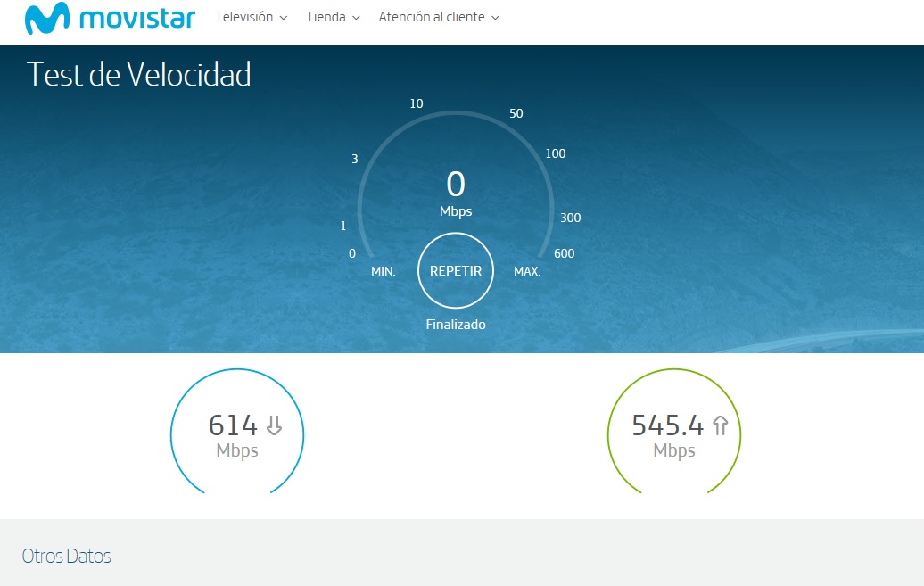Select the 545.4 Mbps upload result

(x=674, y=433)
